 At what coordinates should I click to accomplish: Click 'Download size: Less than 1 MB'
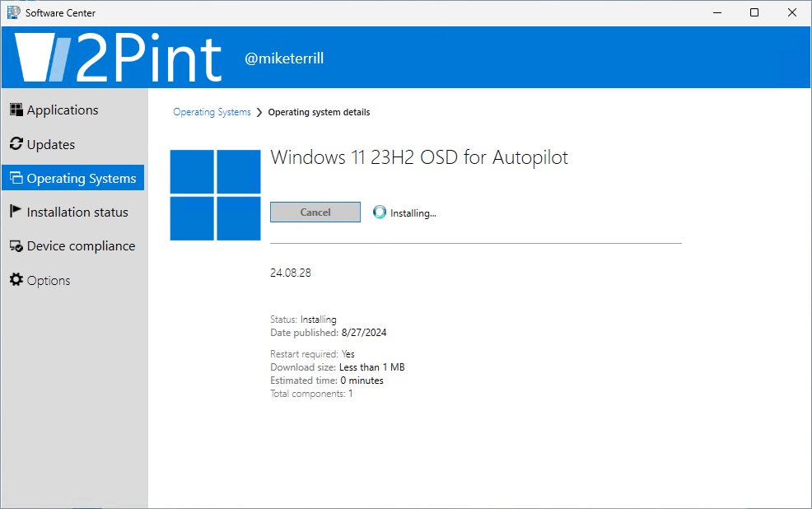click(338, 367)
